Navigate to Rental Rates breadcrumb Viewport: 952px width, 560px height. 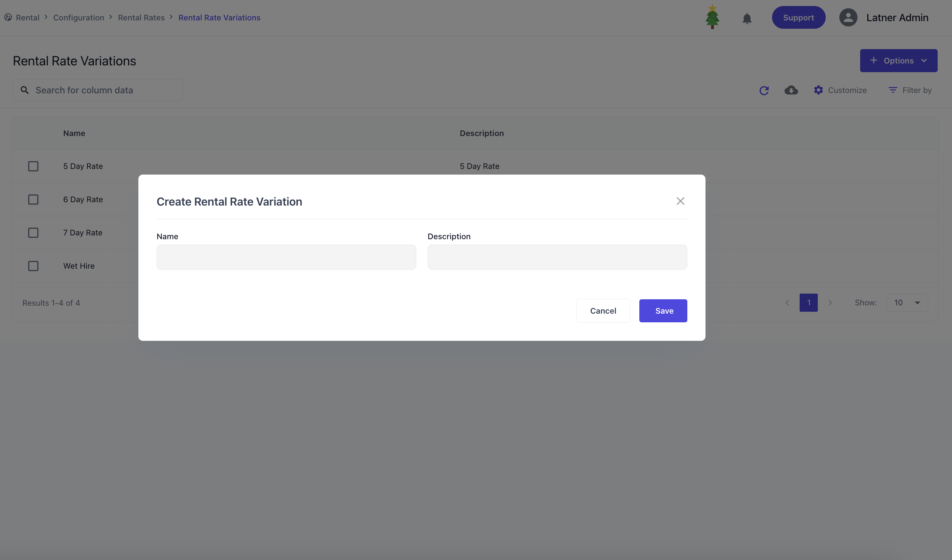pyautogui.click(x=141, y=18)
